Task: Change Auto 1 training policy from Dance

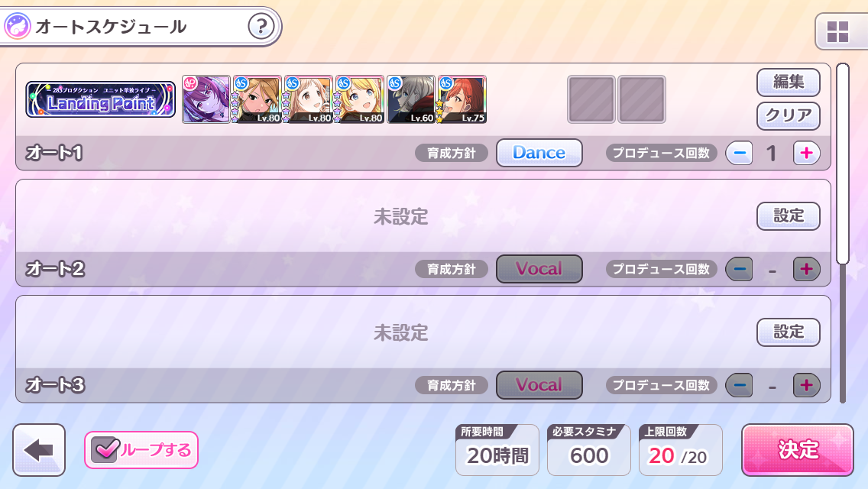Action: click(539, 153)
